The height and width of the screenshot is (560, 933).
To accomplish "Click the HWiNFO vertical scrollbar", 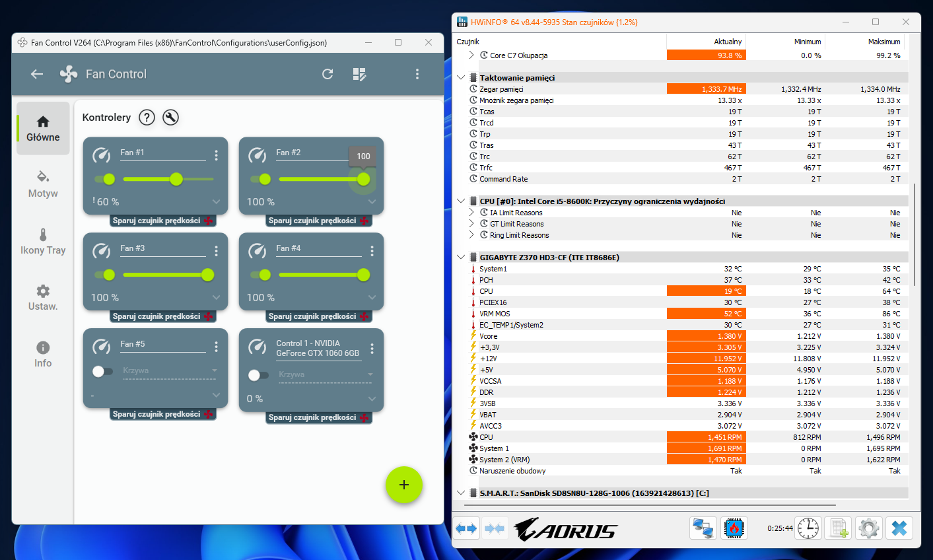I will click(915, 234).
